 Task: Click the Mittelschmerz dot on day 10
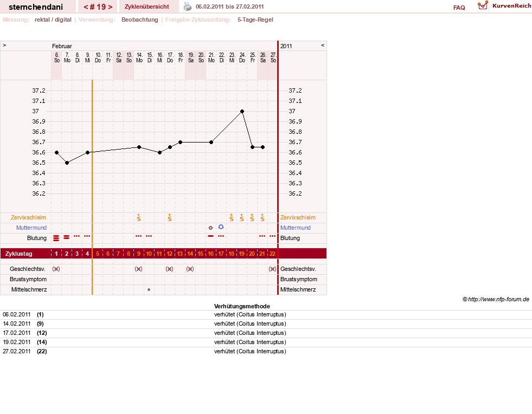click(149, 289)
